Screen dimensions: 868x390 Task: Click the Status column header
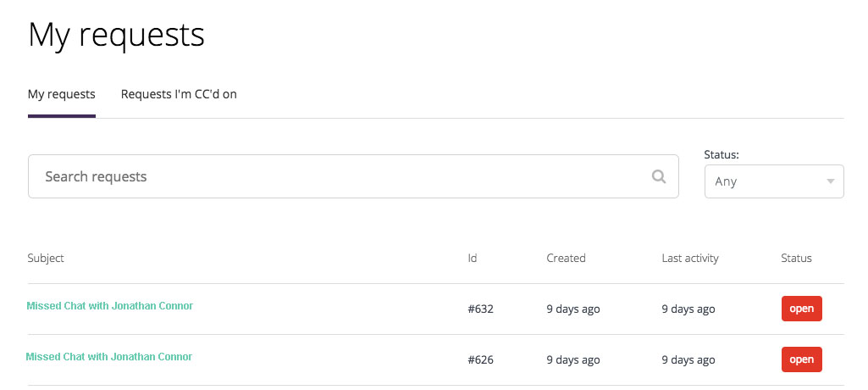796,258
